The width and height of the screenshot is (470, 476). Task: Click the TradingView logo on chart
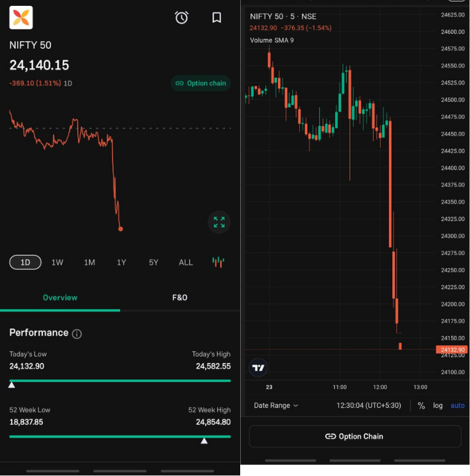click(258, 368)
